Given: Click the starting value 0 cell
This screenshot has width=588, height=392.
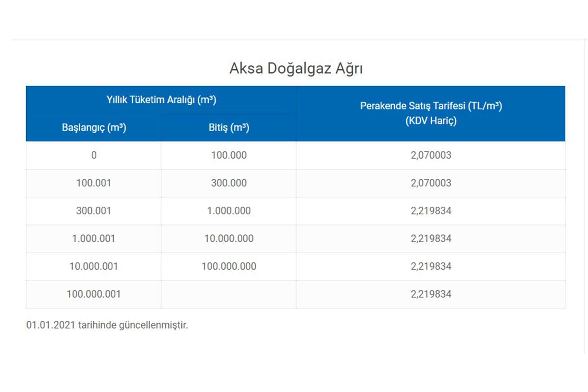Looking at the screenshot, I should pyautogui.click(x=94, y=155).
